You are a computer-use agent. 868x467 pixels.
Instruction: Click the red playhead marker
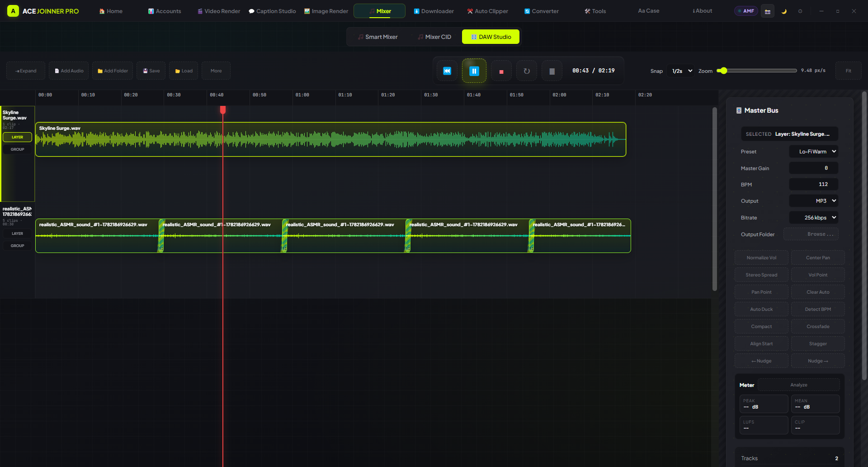pyautogui.click(x=223, y=110)
